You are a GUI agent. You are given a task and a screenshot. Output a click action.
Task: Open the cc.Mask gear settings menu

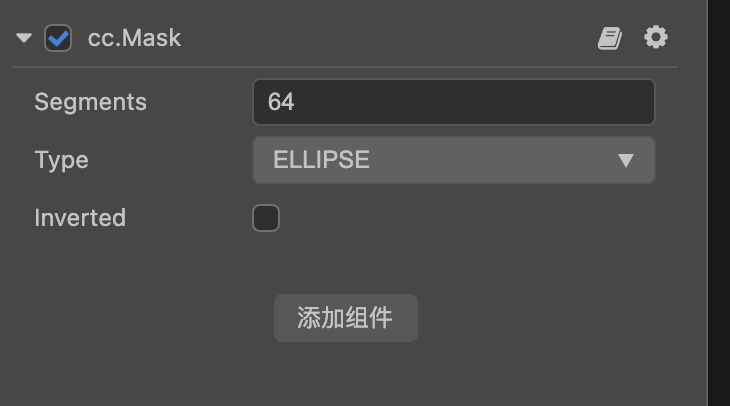(655, 38)
